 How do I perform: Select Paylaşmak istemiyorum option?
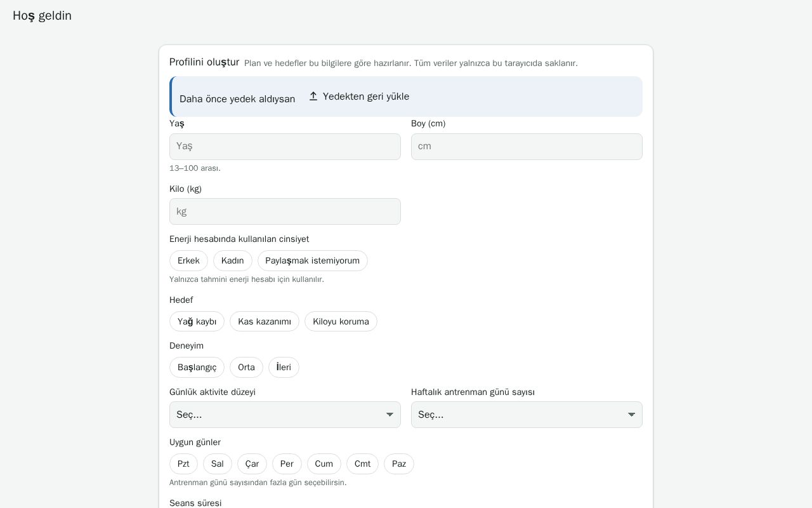click(x=313, y=261)
